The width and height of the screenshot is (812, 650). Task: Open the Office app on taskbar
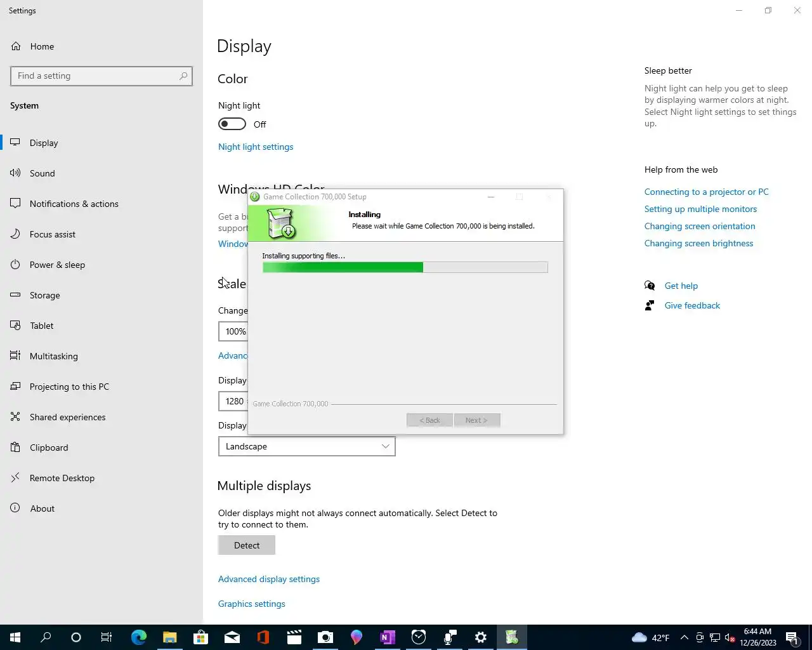point(263,637)
